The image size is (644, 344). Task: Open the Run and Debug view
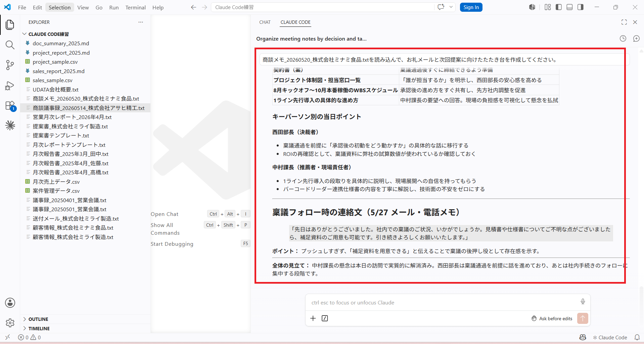(10, 86)
